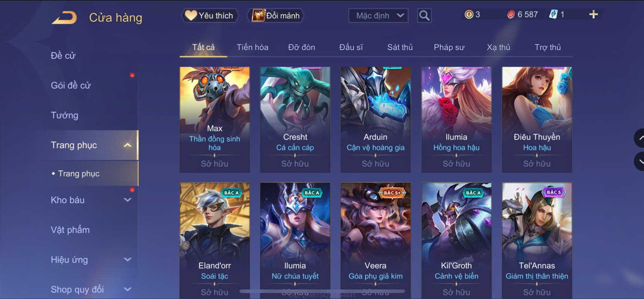The image size is (644, 299).
Task: Tap the gold coin currency icon
Action: [469, 15]
